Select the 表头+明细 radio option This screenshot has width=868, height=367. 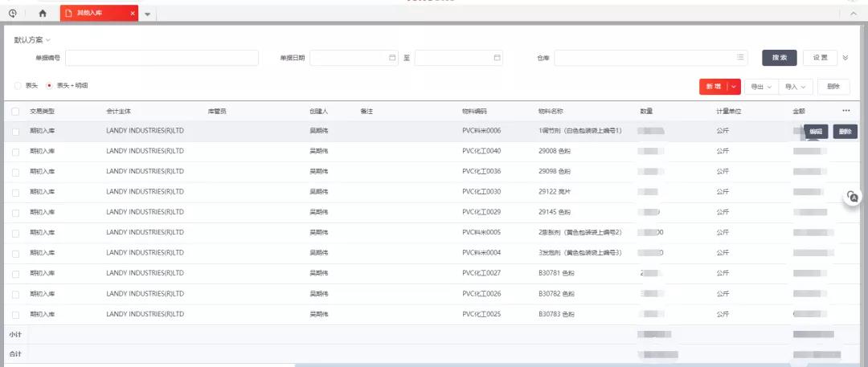[x=50, y=85]
